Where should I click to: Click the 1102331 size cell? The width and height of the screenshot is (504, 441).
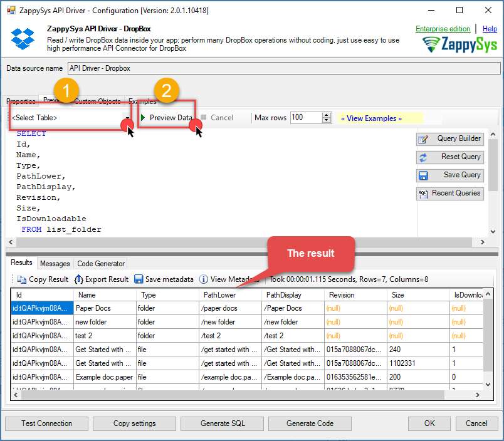[x=419, y=363]
